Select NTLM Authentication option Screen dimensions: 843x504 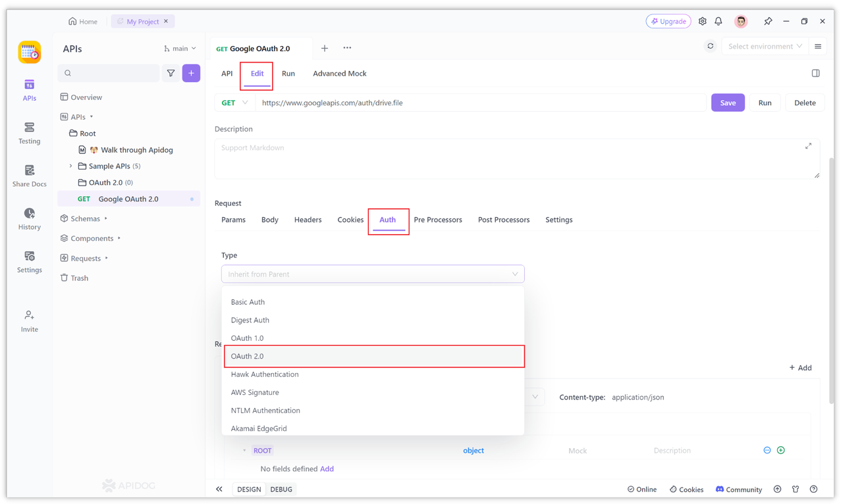tap(373, 410)
